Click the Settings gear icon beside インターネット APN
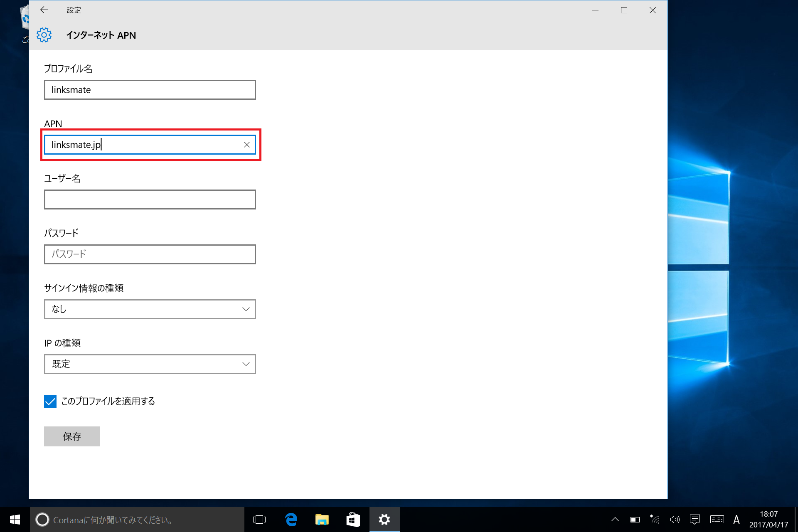The image size is (798, 532). (x=44, y=35)
